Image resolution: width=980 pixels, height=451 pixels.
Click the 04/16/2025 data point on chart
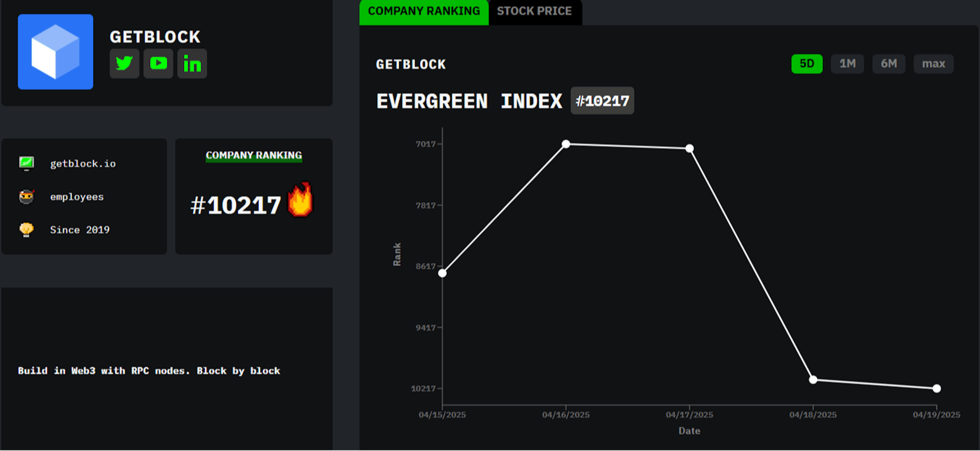click(x=566, y=144)
